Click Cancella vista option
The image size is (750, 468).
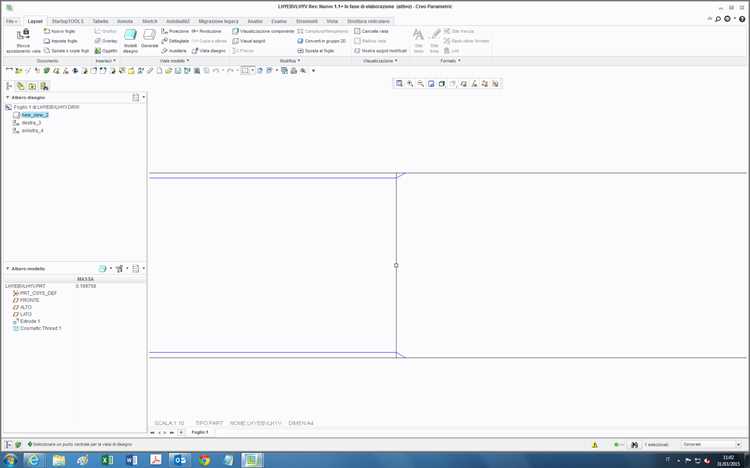(x=371, y=31)
